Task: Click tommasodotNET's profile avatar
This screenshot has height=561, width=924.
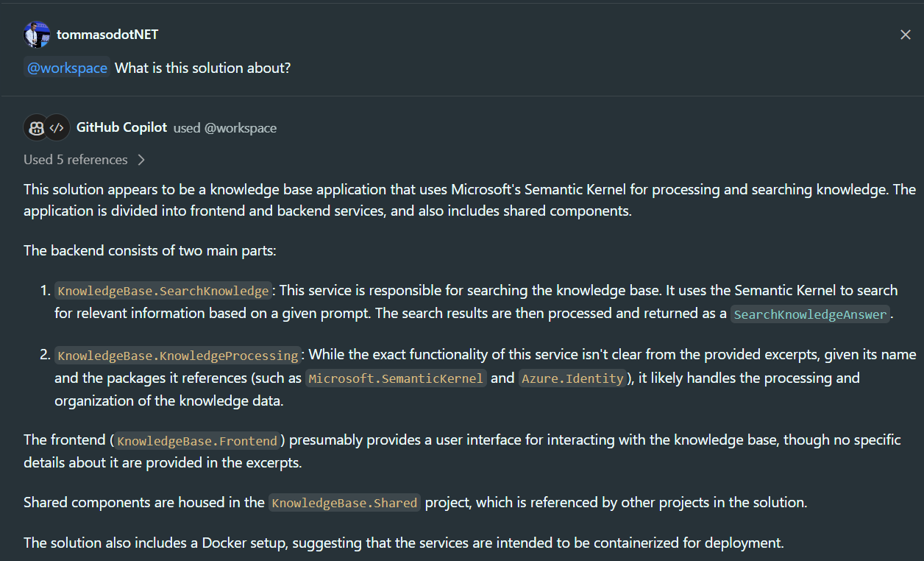Action: [36, 34]
